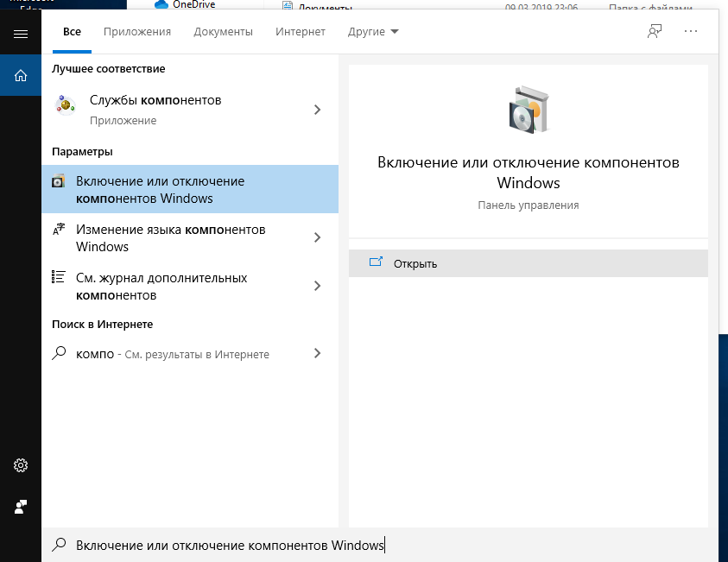Viewport: 728px width, 562px height.
Task: Expand the Другие dropdown filter
Action: [373, 32]
